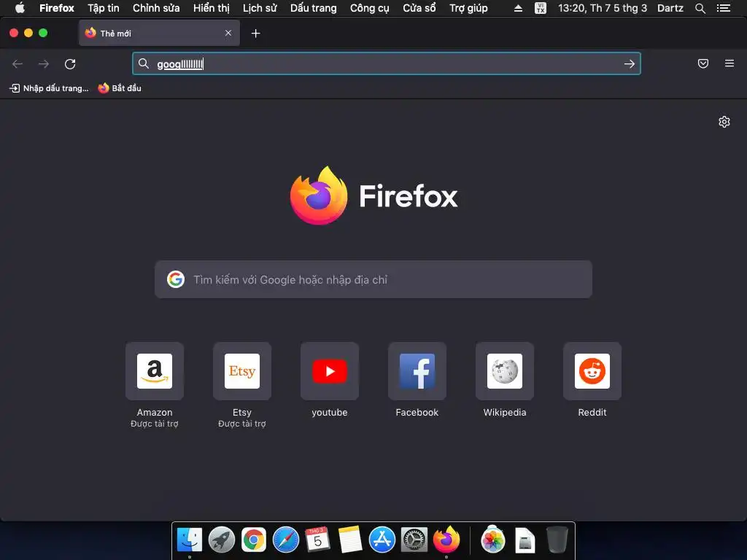Open the Etsy shortcut tile

(242, 371)
